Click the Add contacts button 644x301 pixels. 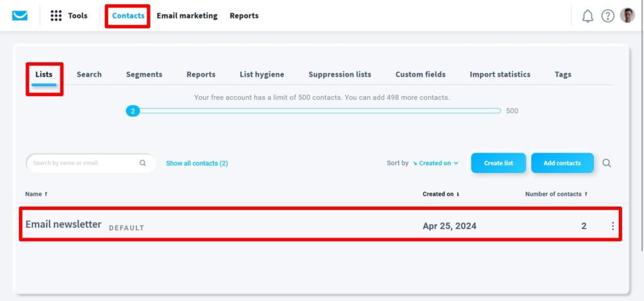(x=562, y=163)
